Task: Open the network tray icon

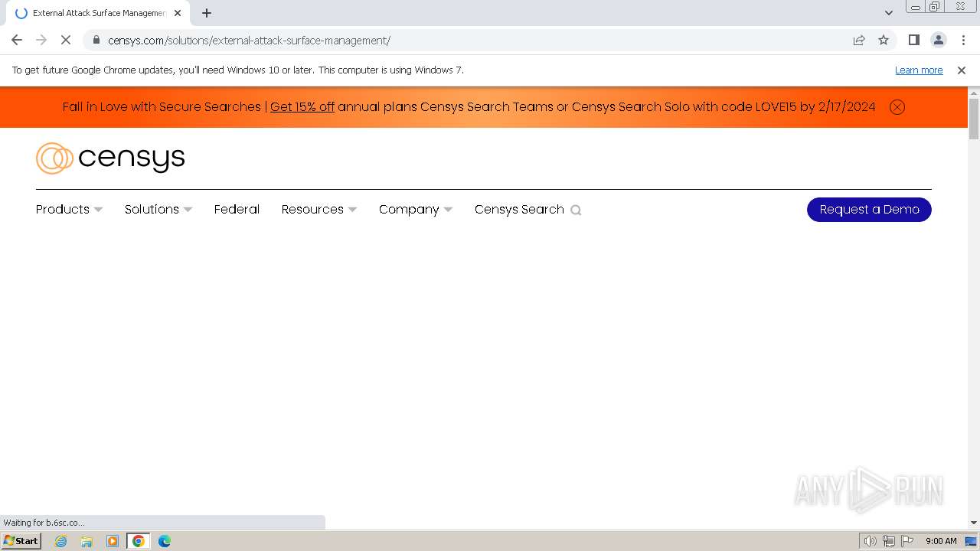Action: click(x=889, y=541)
